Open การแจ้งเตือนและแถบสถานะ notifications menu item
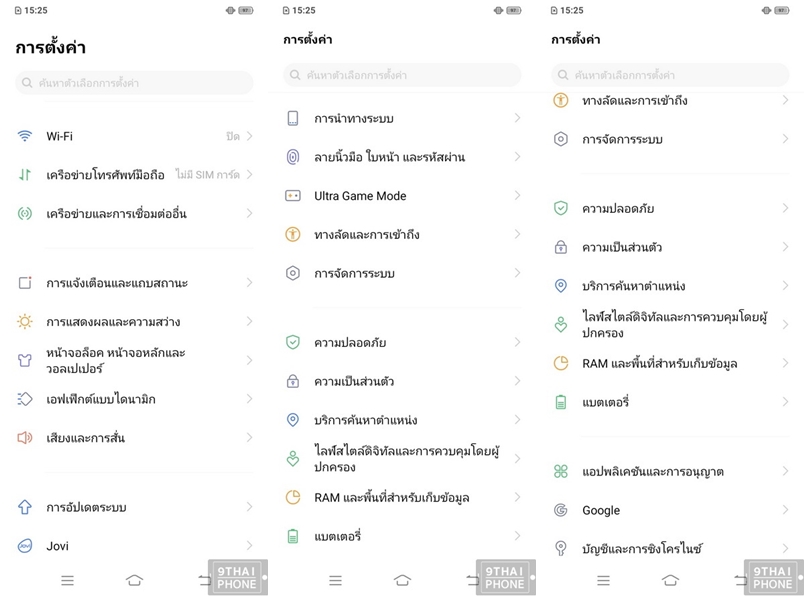The width and height of the screenshot is (804, 596). click(x=134, y=283)
